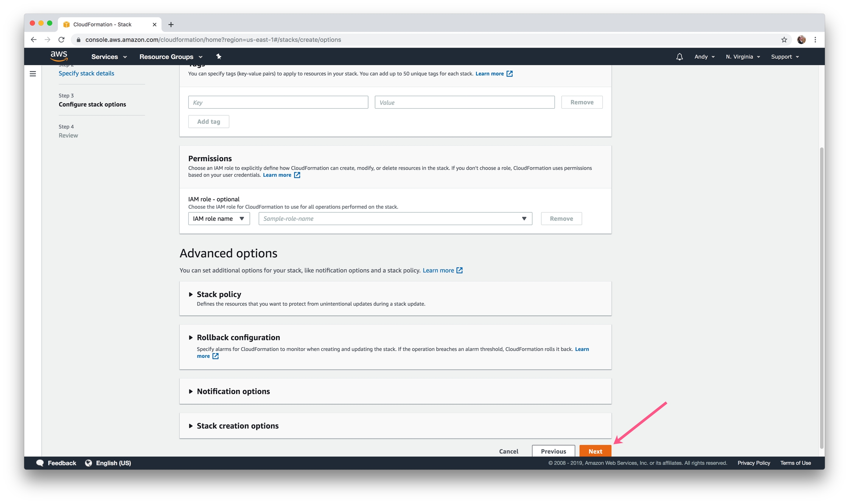Viewport: 849px width, 504px height.
Task: Open the Services menu
Action: tap(109, 57)
